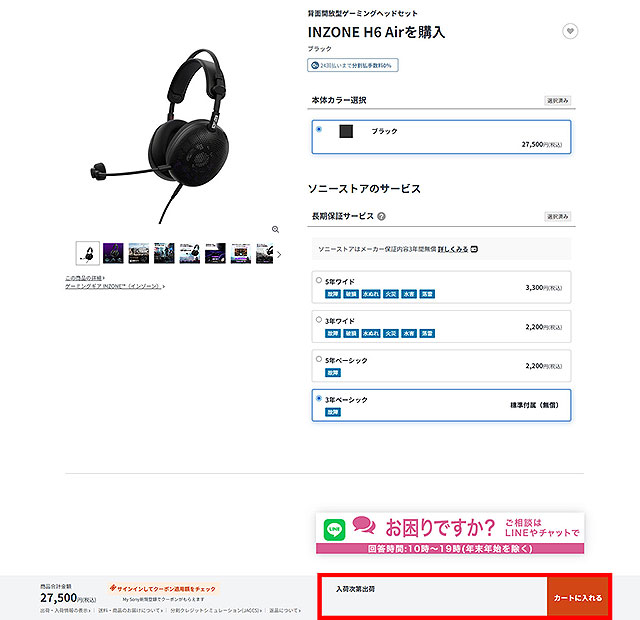Click the magnifier zoom icon under product image

pos(276,229)
